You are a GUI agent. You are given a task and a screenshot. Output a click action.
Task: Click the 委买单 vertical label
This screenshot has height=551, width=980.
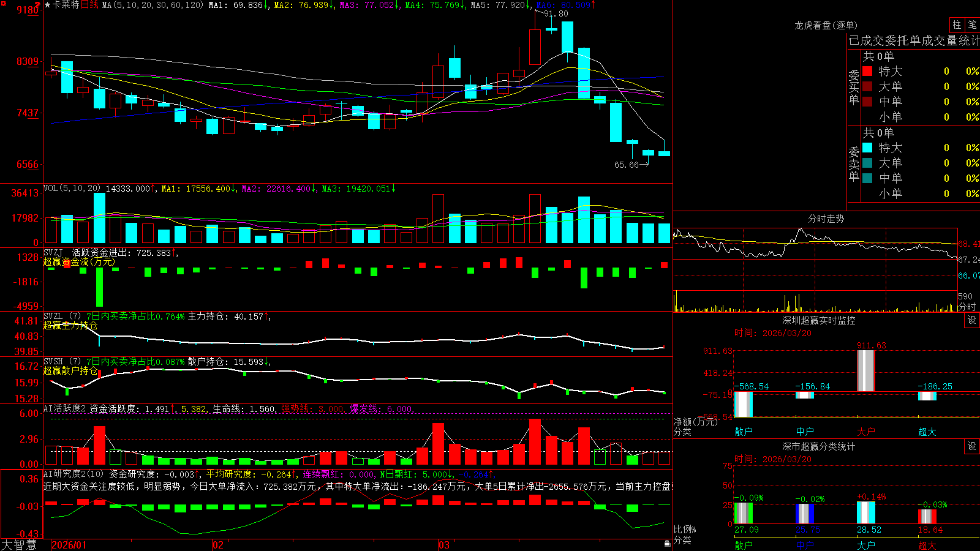point(854,87)
